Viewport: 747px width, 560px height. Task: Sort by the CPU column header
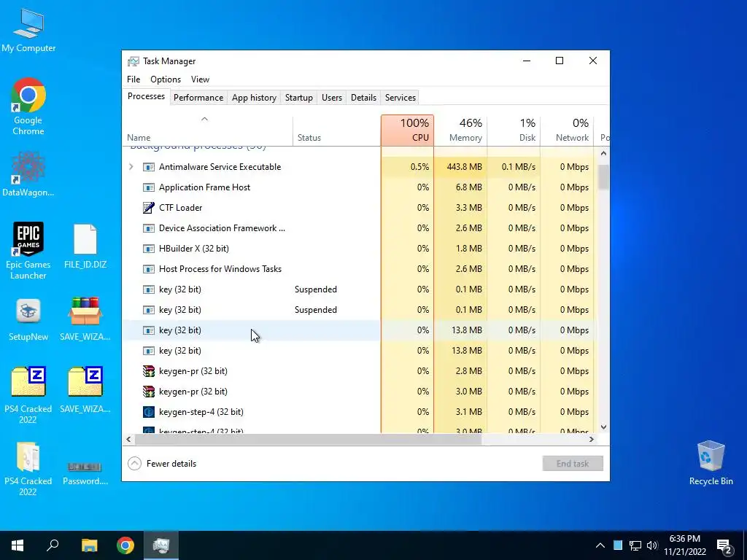pos(407,130)
